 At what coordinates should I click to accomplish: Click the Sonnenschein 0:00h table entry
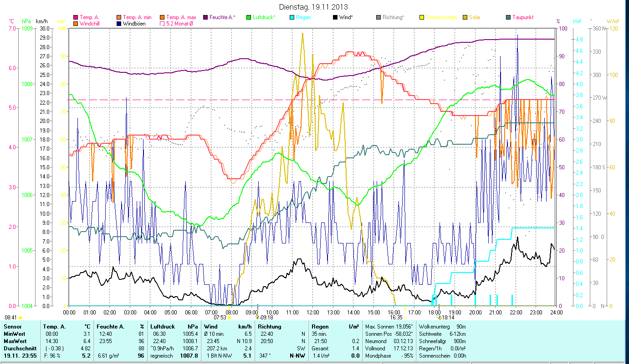[442, 356]
